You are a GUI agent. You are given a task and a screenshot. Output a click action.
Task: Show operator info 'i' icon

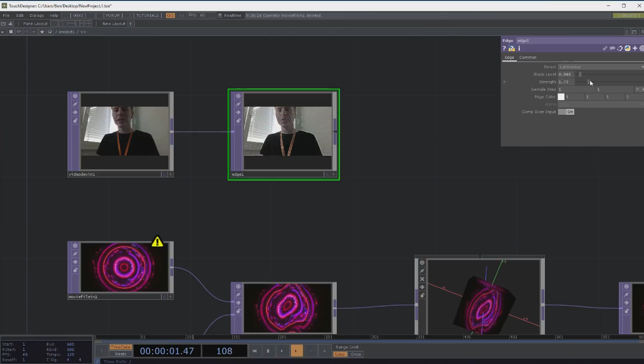[x=519, y=48]
